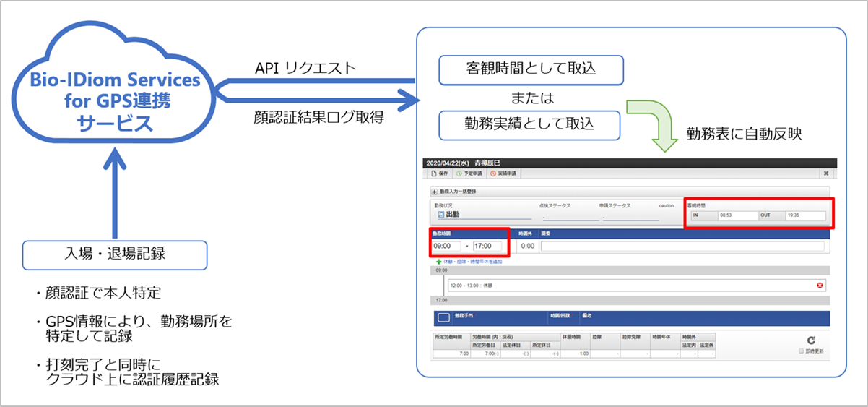Expand the 勤務入力一括登録 section
This screenshot has width=868, height=407.
tap(435, 192)
